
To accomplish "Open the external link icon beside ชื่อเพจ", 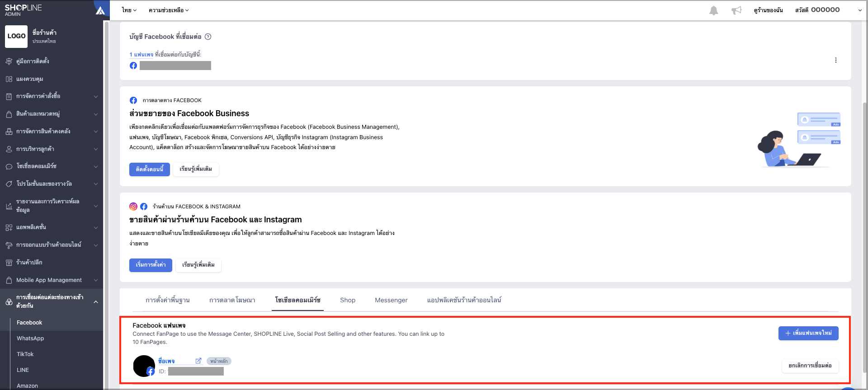I will [198, 361].
